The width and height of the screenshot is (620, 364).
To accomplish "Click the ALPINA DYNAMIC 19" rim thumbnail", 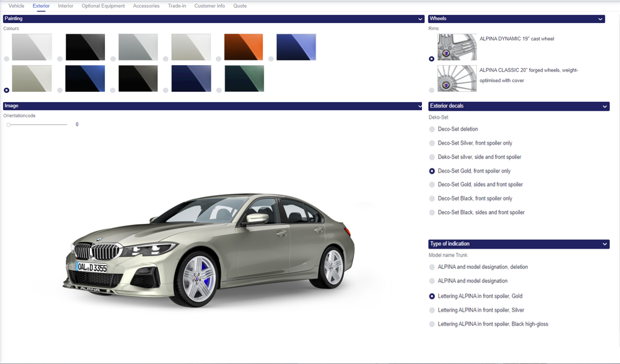I will pyautogui.click(x=457, y=47).
